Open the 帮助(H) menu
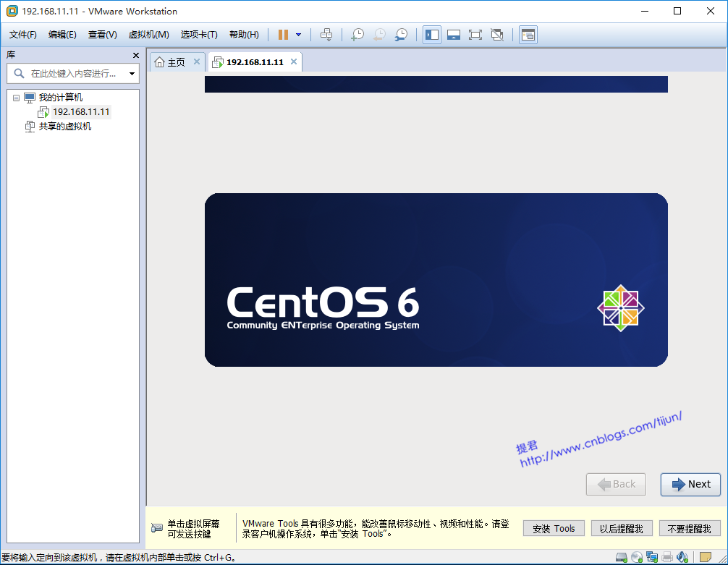 [x=244, y=35]
